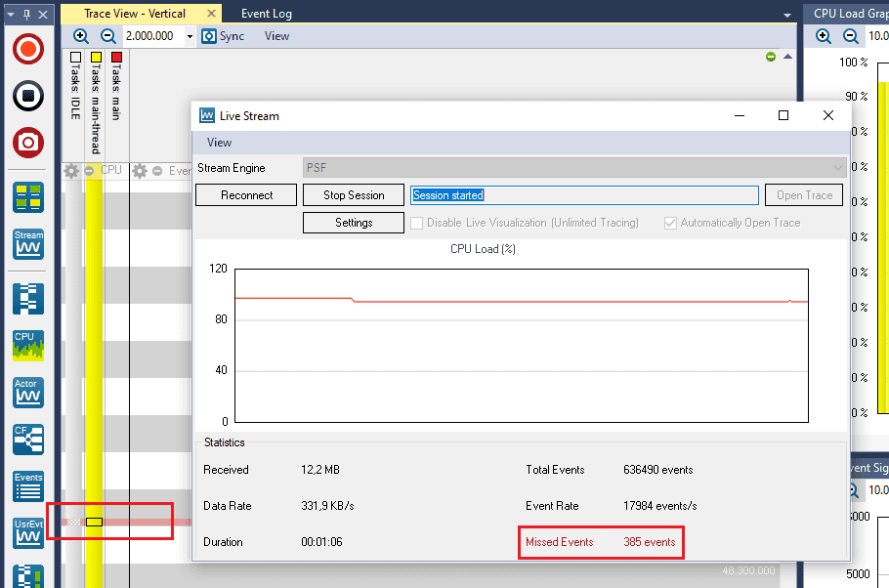Open the Stream sidebar icon
Image resolution: width=889 pixels, height=588 pixels.
(x=27, y=244)
